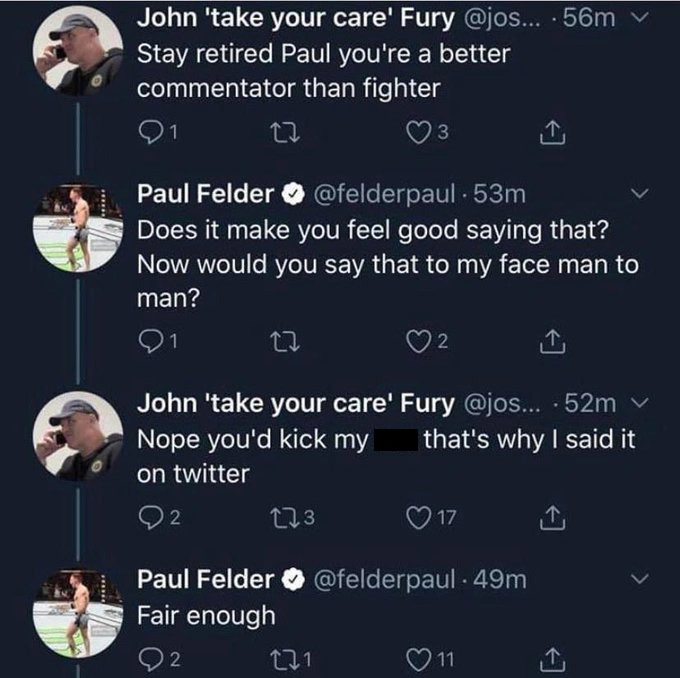Reply to the "Fair enough" tweet
Viewport: 680px width, 678px height.
(x=150, y=657)
